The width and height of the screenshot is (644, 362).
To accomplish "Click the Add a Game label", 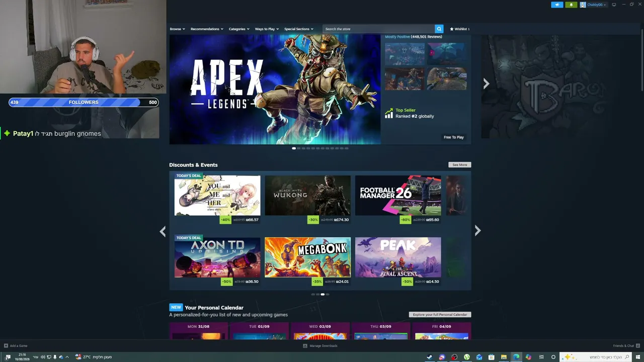I will click(x=19, y=346).
